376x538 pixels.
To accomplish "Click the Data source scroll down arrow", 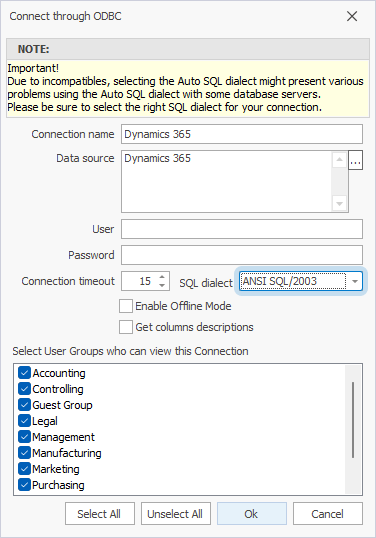I will coord(340,203).
